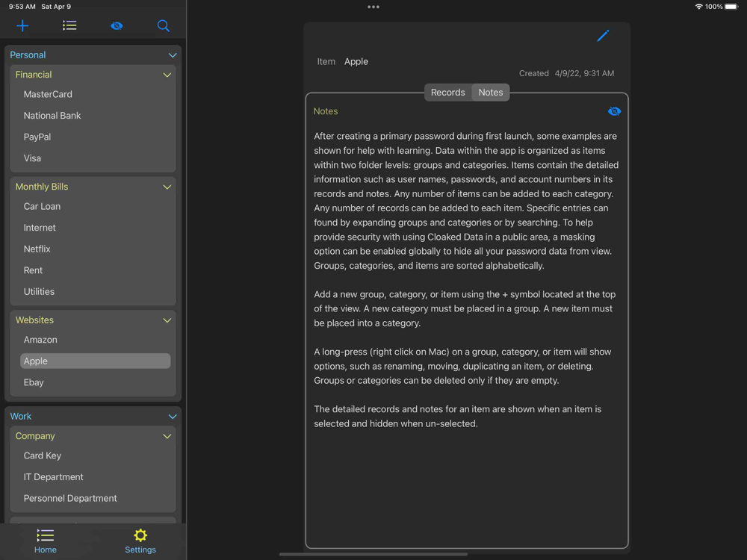747x560 pixels.
Task: Toggle the Notes visibility eye icon
Action: (x=614, y=111)
